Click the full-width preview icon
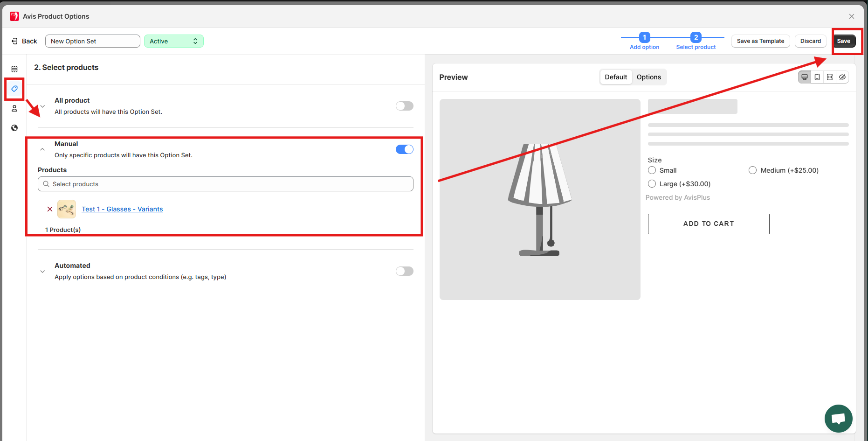Screen dimensions: 868x441 click(830, 77)
